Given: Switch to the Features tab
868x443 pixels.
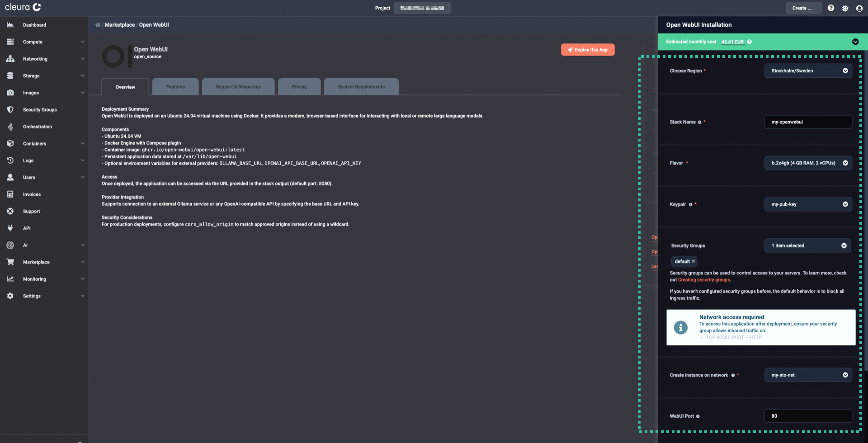Looking at the screenshot, I should 175,86.
